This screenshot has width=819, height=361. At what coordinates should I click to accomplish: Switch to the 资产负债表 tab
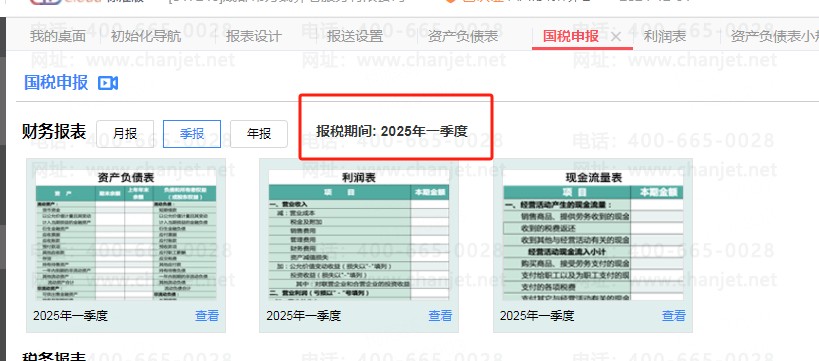pyautogui.click(x=463, y=36)
